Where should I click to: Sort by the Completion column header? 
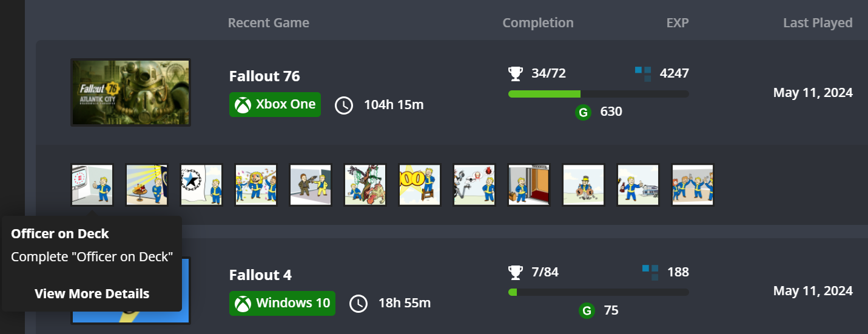click(538, 23)
